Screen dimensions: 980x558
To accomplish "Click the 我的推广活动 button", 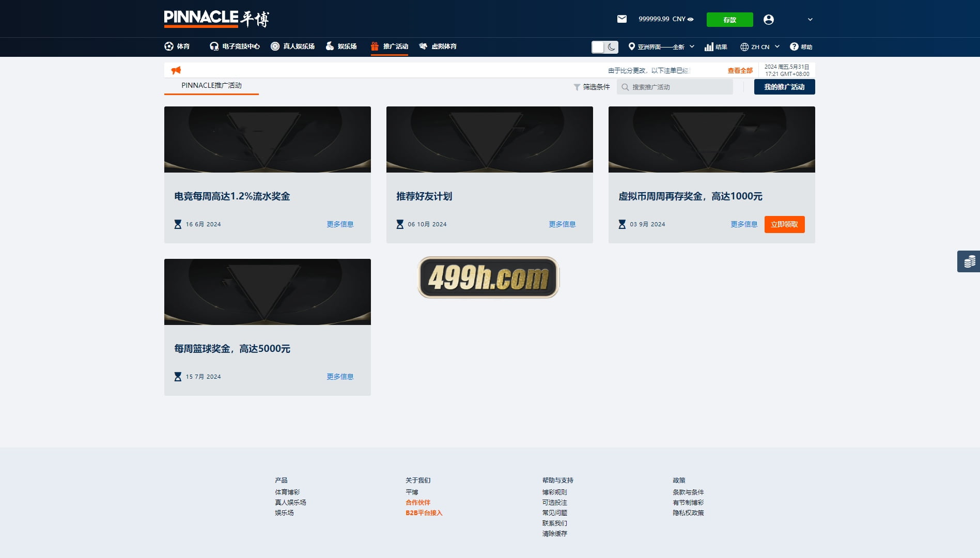I will point(784,87).
